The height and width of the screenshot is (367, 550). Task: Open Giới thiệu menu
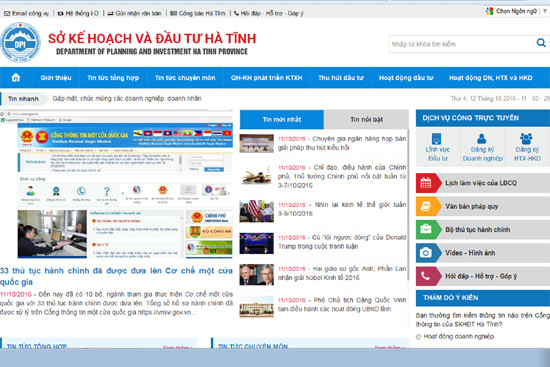56,78
